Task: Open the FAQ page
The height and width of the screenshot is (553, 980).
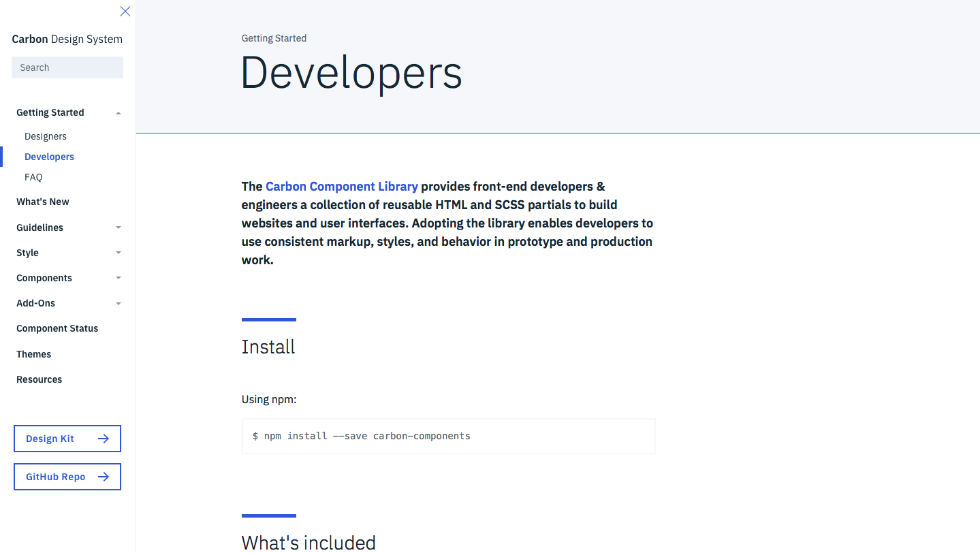Action: 33,177
